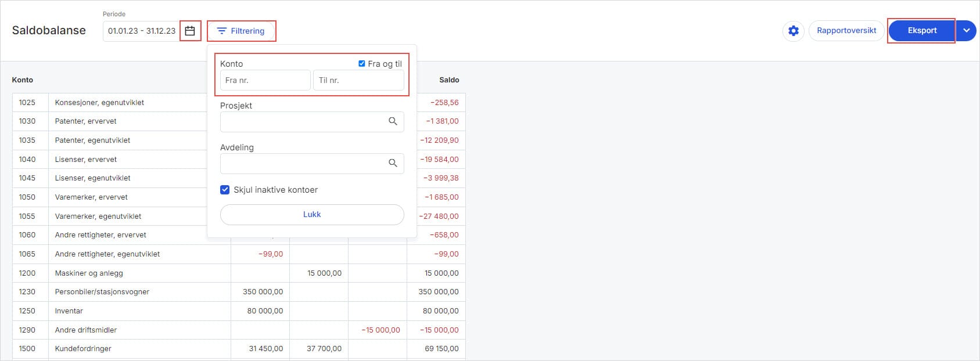
Task: Open the Avdeling selection field
Action: coord(303,163)
